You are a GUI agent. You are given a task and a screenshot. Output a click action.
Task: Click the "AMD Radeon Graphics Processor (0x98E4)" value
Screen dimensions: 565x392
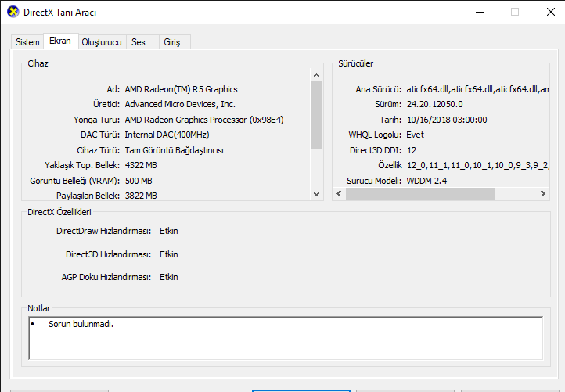pyautogui.click(x=204, y=120)
